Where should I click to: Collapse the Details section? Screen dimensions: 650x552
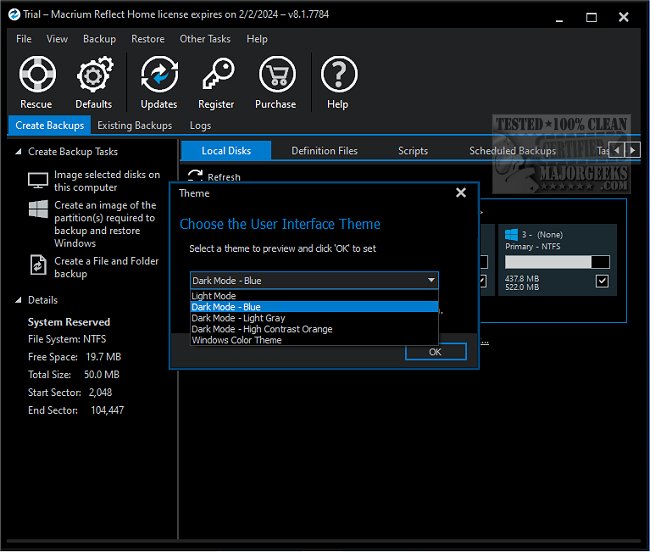click(x=17, y=300)
